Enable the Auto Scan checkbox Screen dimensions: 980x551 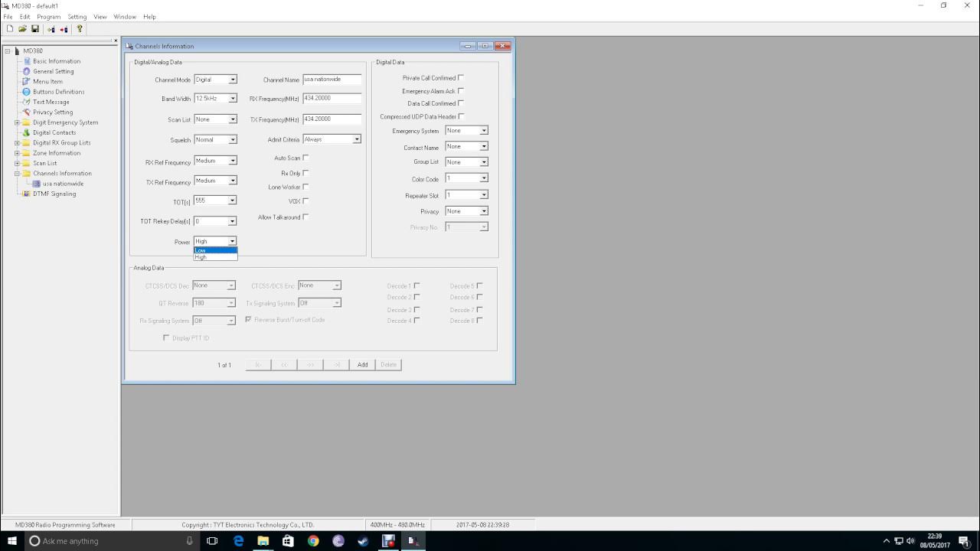305,158
